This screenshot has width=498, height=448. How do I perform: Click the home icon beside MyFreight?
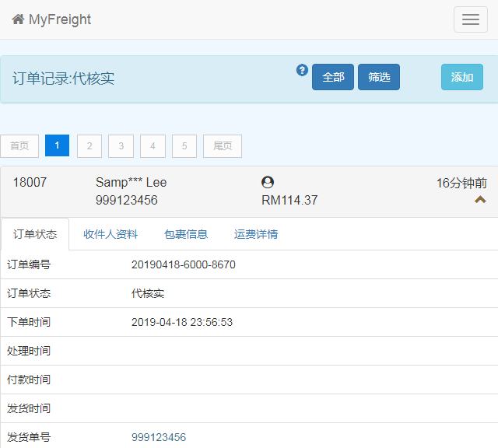point(18,19)
